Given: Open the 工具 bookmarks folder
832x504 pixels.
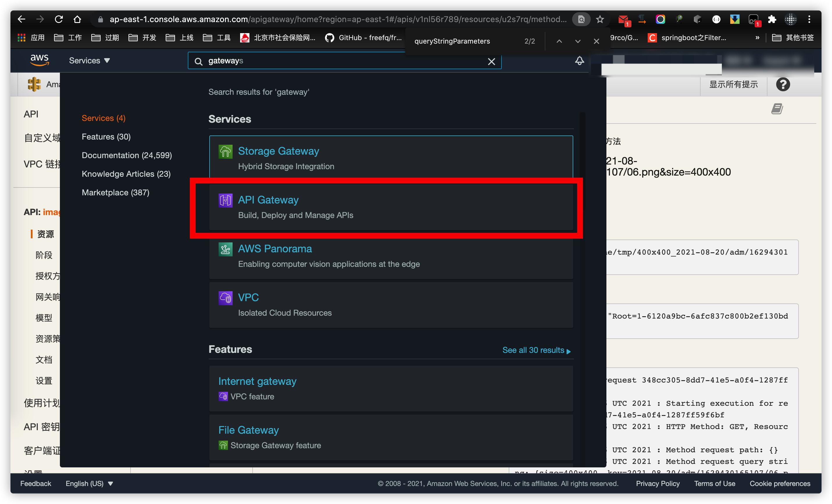Looking at the screenshot, I should pos(217,38).
